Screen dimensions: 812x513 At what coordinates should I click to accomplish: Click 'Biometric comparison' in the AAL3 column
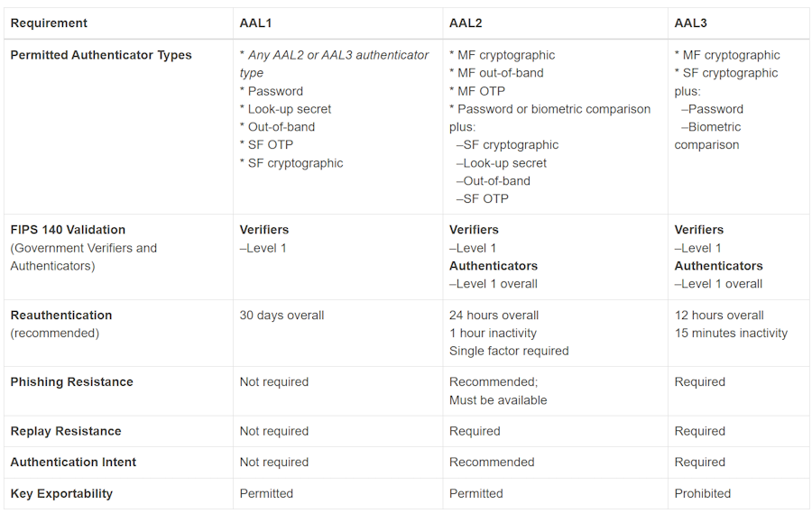pyautogui.click(x=709, y=136)
